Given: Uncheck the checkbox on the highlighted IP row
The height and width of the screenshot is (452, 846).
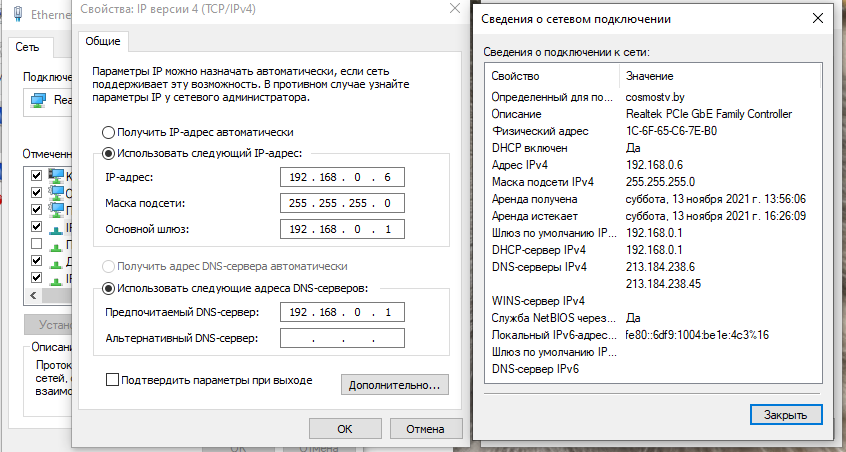Looking at the screenshot, I should 36,227.
